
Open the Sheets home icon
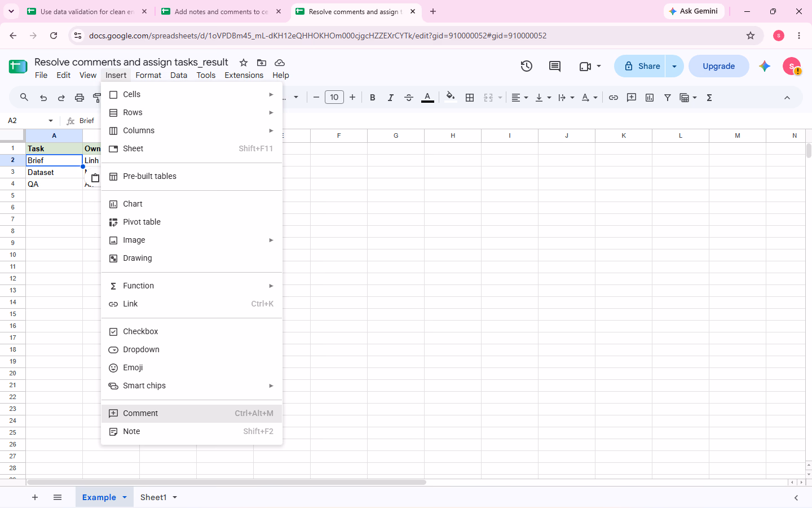(x=18, y=67)
